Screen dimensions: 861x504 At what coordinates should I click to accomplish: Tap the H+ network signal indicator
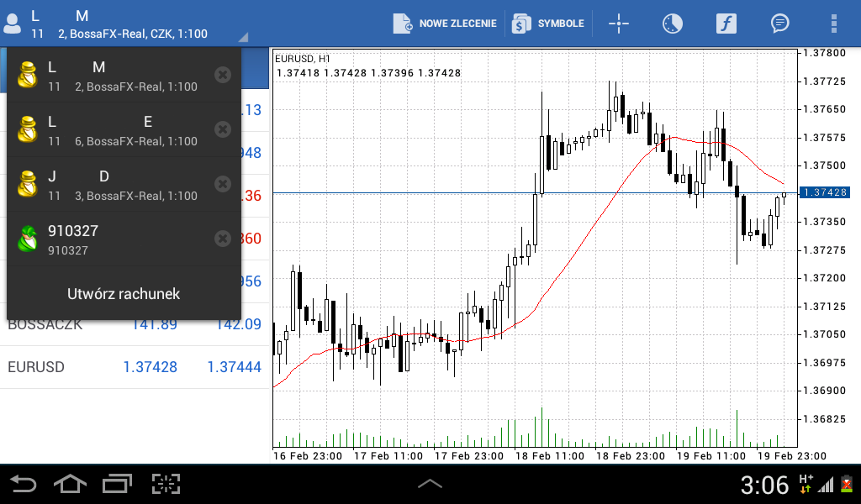coord(806,484)
